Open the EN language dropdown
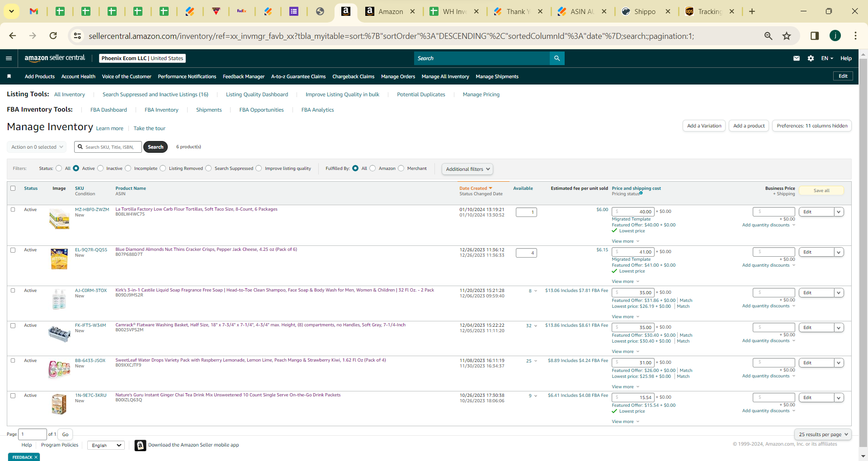Screen dimensions: 868x461 [827, 58]
